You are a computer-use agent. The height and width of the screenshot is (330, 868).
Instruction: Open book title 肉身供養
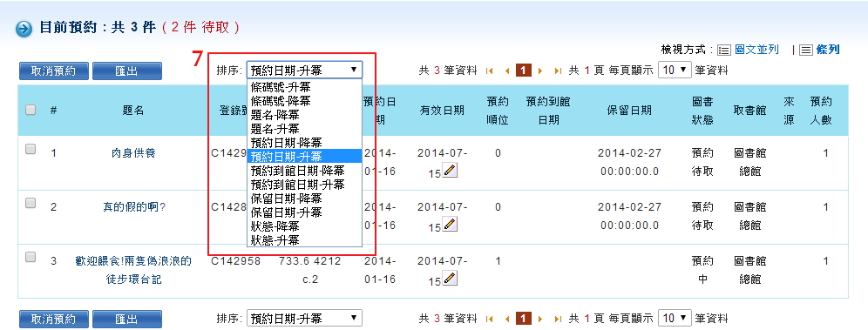coord(132,153)
